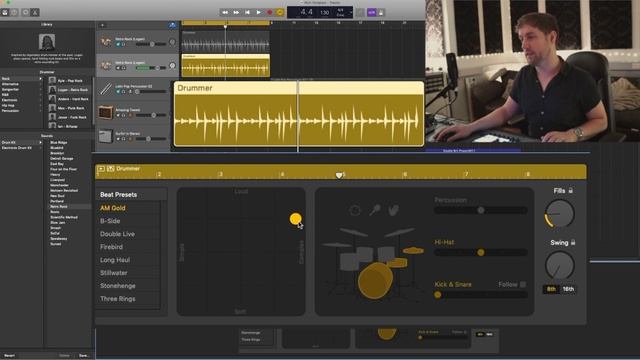Select the Amping Tweed amplifier track icon
The width and height of the screenshot is (640, 360).
click(106, 112)
